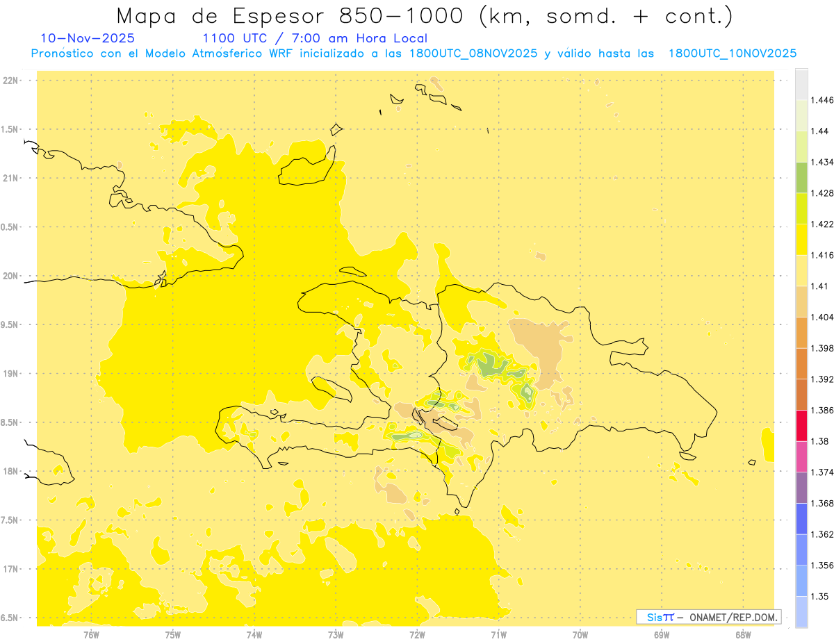
Task: Click the "76W" longitude axis label
Action: click(x=91, y=635)
